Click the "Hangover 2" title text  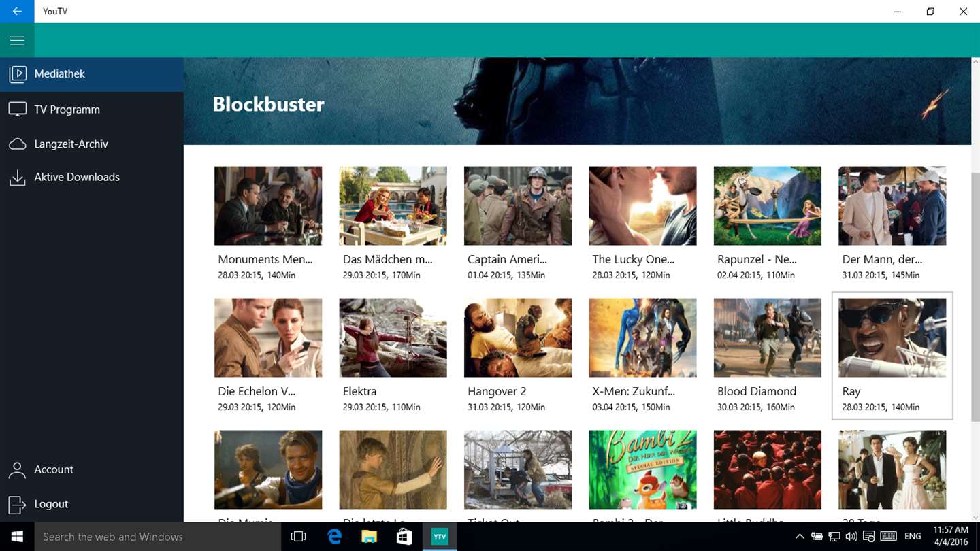(x=497, y=391)
